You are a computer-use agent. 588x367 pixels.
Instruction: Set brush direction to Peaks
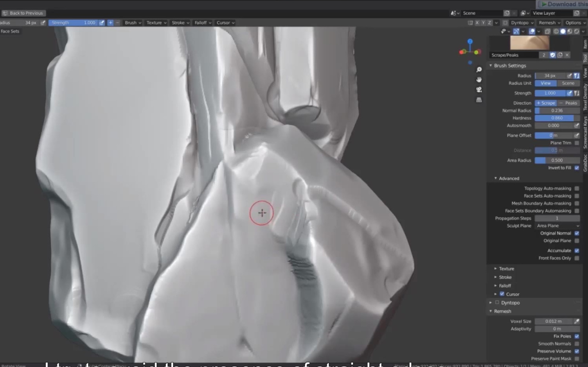tap(568, 103)
